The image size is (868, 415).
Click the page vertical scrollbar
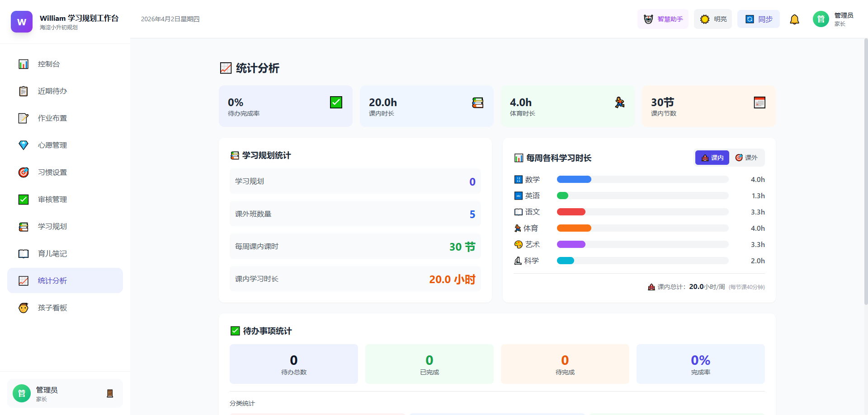pyautogui.click(x=865, y=172)
